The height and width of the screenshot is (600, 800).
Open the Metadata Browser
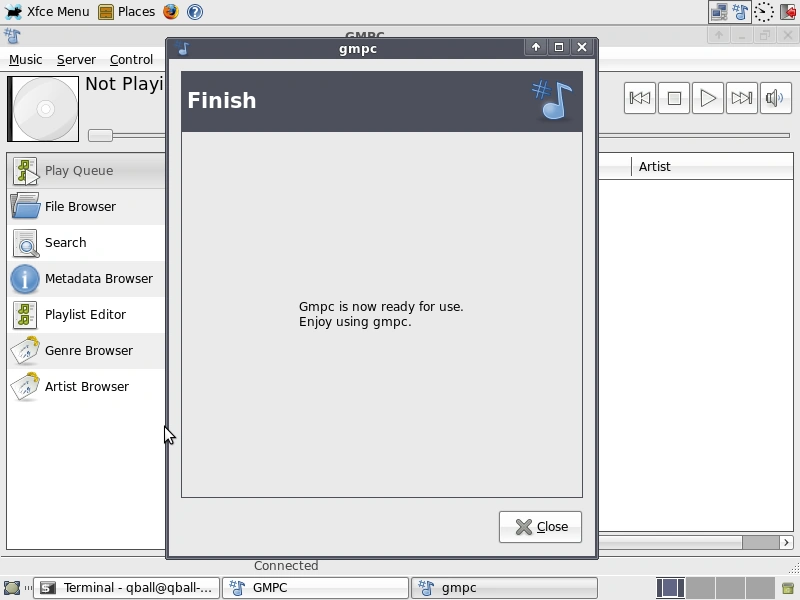tap(86, 279)
